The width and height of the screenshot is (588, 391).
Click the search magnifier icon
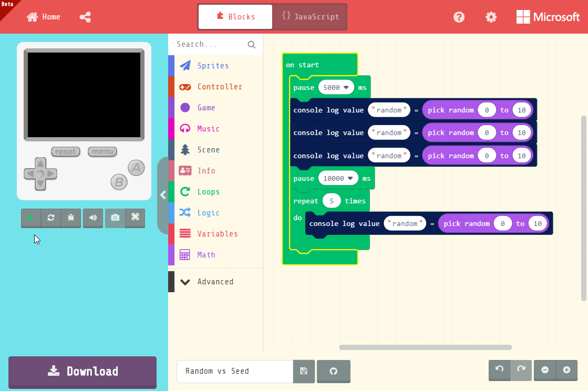coord(252,45)
